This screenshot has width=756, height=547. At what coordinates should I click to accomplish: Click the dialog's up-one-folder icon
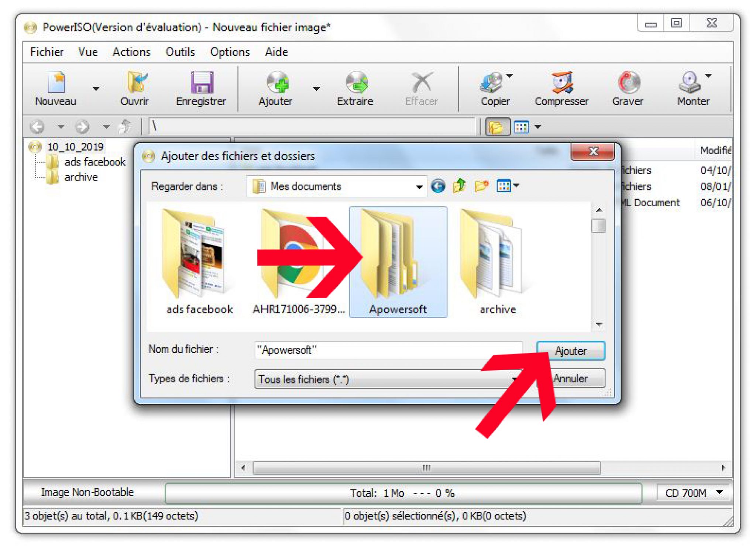459,186
